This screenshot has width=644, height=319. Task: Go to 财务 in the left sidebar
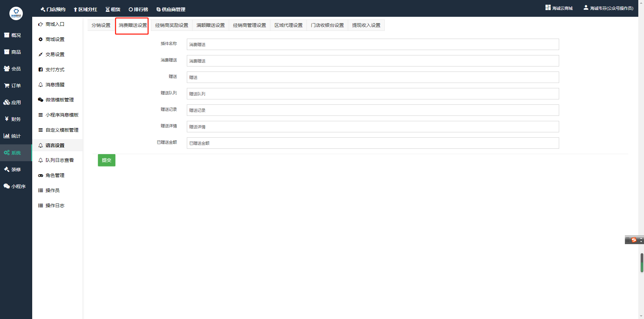coord(16,119)
